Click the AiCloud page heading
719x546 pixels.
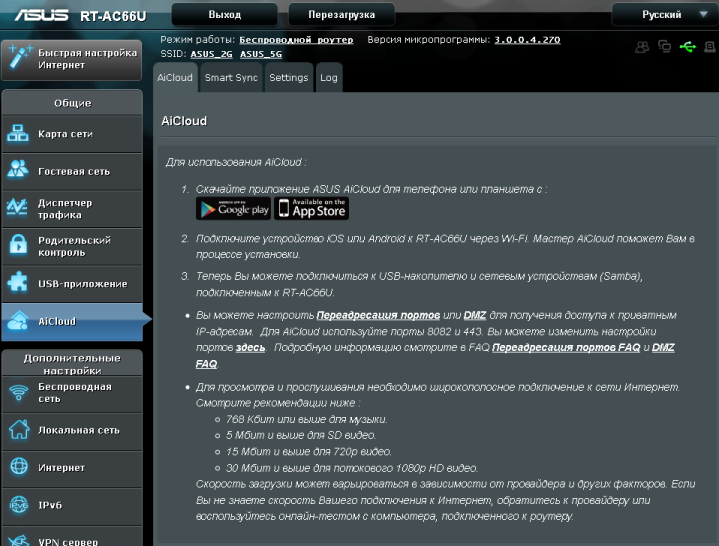coord(184,121)
